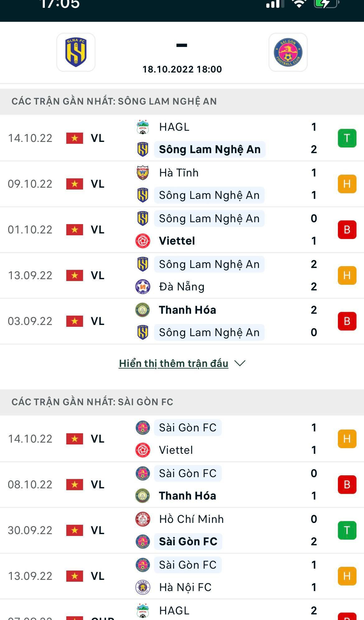Tap Hồ Chí Minh club logo
364x620 pixels.
tap(143, 519)
